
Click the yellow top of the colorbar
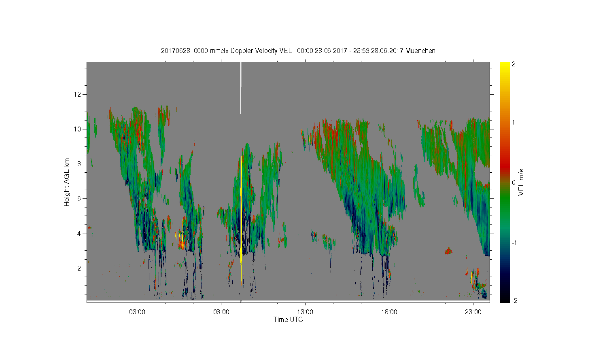505,65
